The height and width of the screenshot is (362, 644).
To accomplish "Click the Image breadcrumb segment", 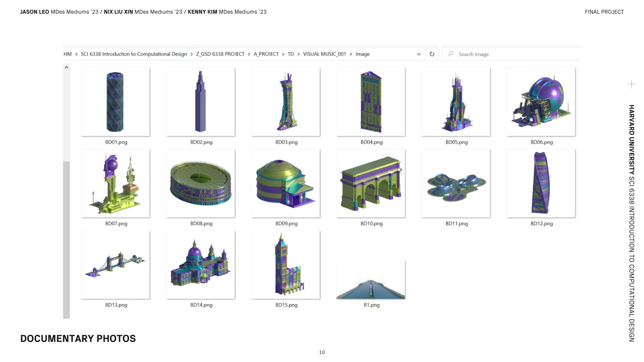I will click(362, 54).
